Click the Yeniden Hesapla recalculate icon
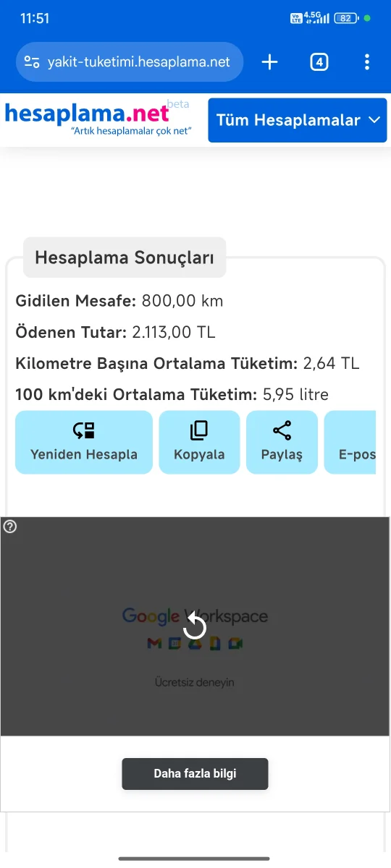Screen dimensions: 391x868 click(x=84, y=431)
